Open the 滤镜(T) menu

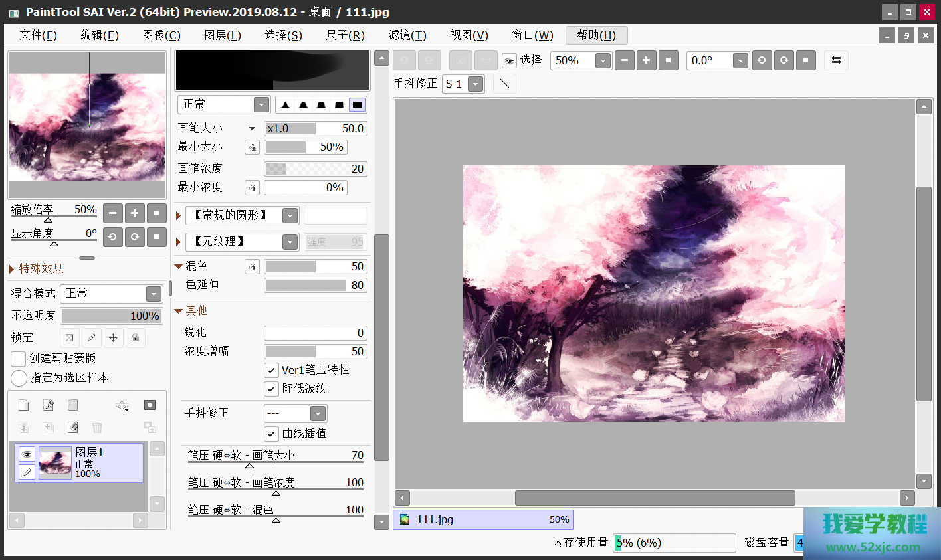click(x=407, y=35)
